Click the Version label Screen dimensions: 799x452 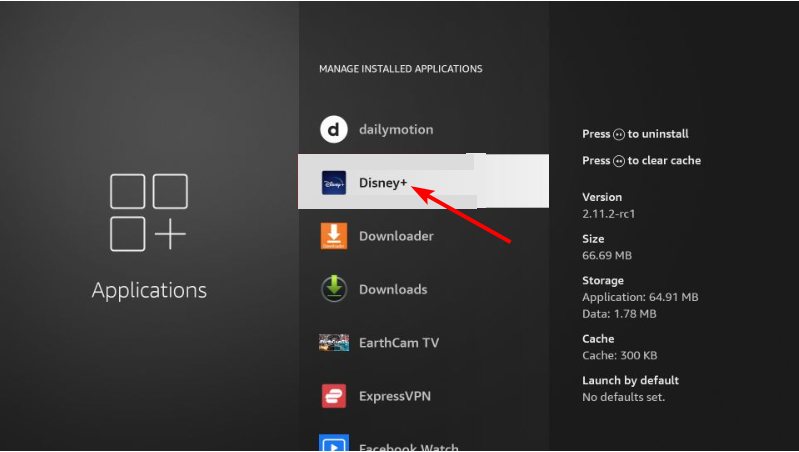coord(602,197)
